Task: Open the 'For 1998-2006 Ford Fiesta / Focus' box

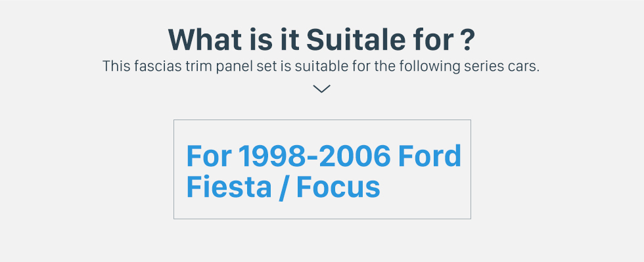Action: tap(322, 169)
